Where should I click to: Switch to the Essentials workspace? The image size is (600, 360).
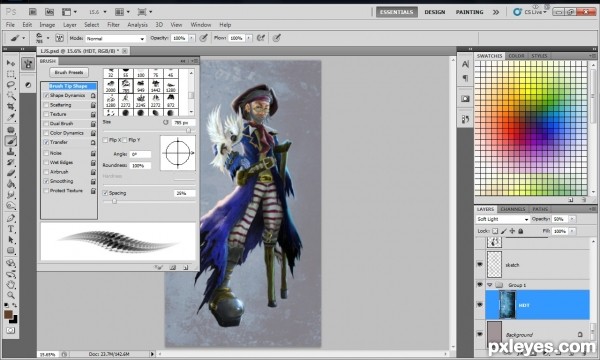pyautogui.click(x=397, y=12)
